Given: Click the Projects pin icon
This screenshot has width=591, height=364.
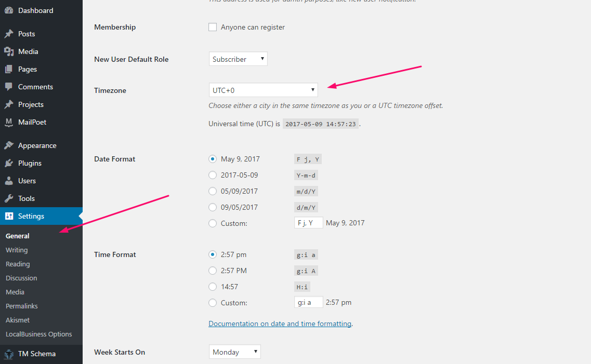Looking at the screenshot, I should pyautogui.click(x=9, y=105).
